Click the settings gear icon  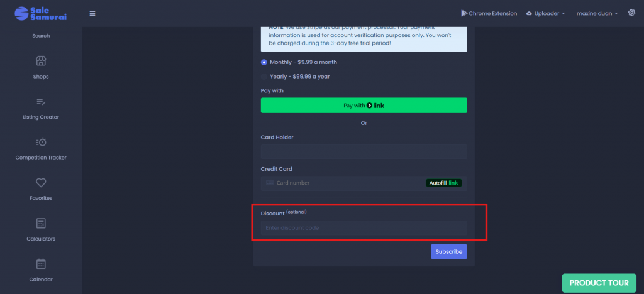pos(631,13)
